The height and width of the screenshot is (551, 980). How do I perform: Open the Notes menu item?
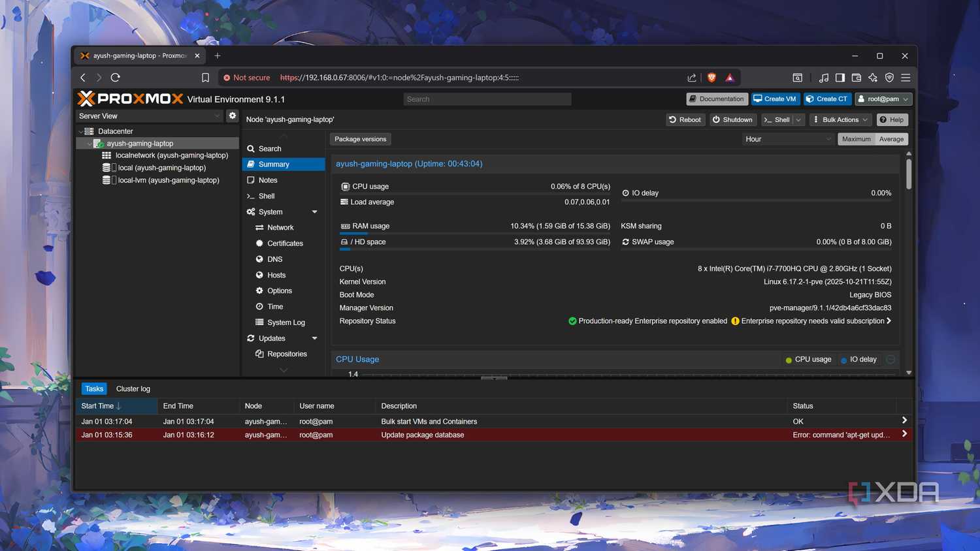click(284, 180)
